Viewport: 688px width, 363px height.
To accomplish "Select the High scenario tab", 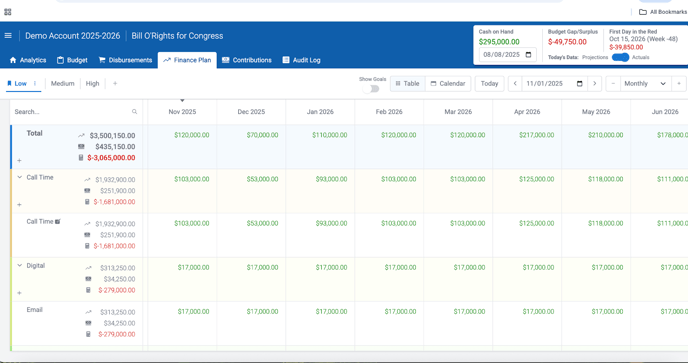I will coord(93,83).
